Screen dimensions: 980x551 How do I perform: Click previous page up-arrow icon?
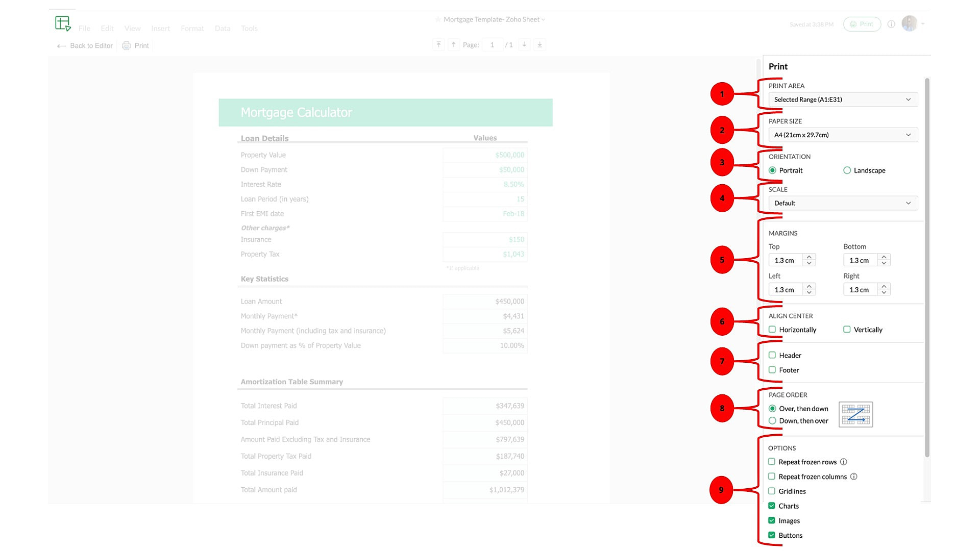453,45
